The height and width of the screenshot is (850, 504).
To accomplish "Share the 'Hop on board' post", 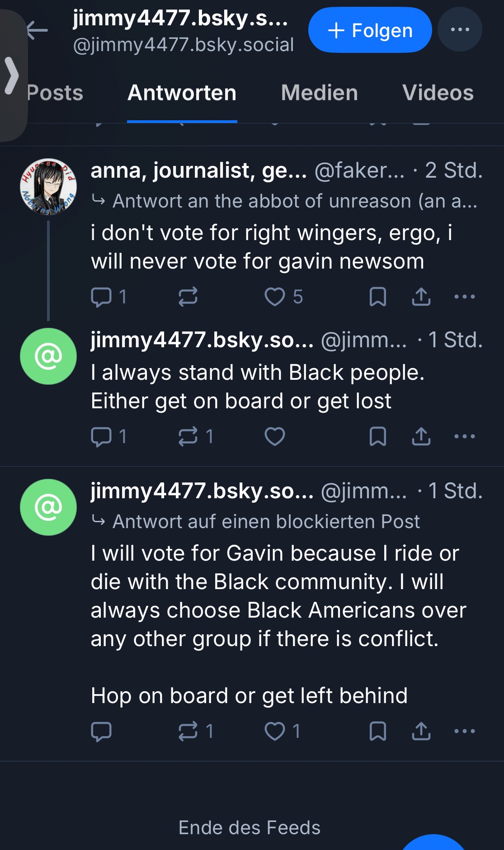I will point(421,732).
